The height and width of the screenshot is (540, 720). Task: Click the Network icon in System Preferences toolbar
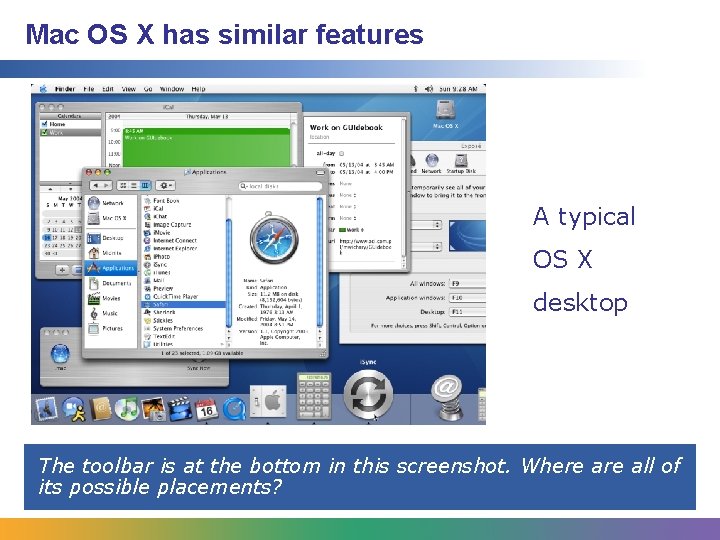pos(431,164)
